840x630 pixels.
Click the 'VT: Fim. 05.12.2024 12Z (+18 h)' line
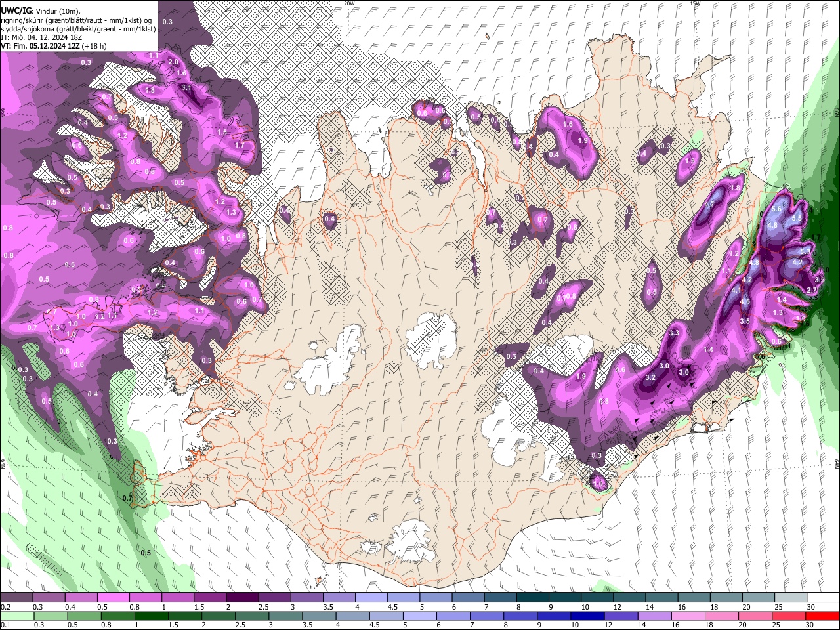click(x=54, y=46)
